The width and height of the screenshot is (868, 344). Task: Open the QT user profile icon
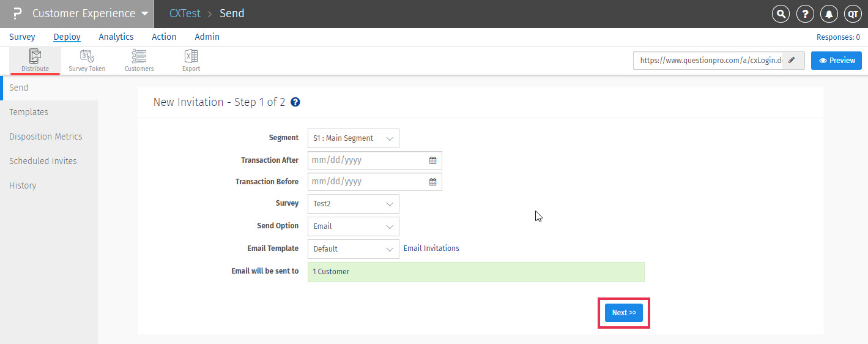coord(853,13)
